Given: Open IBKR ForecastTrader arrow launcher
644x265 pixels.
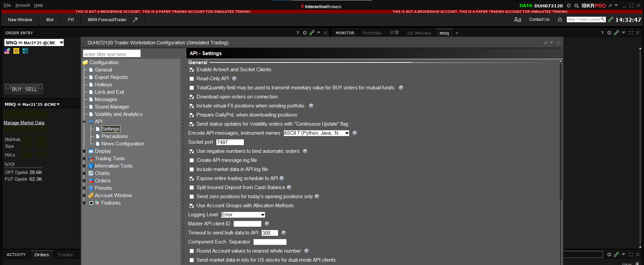Looking at the screenshot, I should tap(135, 20).
